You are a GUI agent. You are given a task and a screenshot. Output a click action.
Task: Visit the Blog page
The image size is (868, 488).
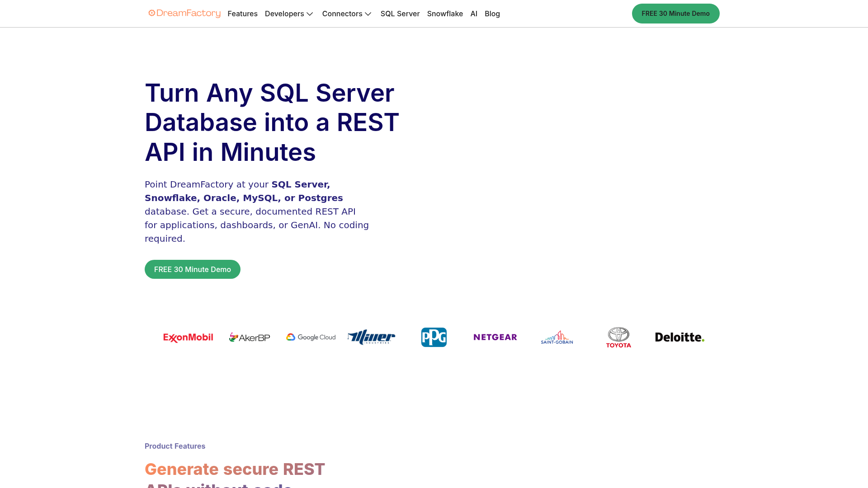pyautogui.click(x=492, y=14)
